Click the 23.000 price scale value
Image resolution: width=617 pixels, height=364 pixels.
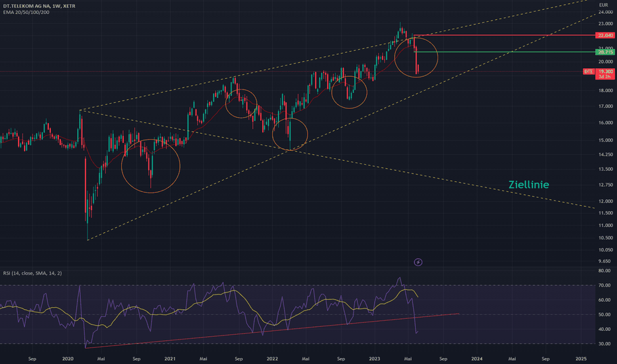click(606, 24)
